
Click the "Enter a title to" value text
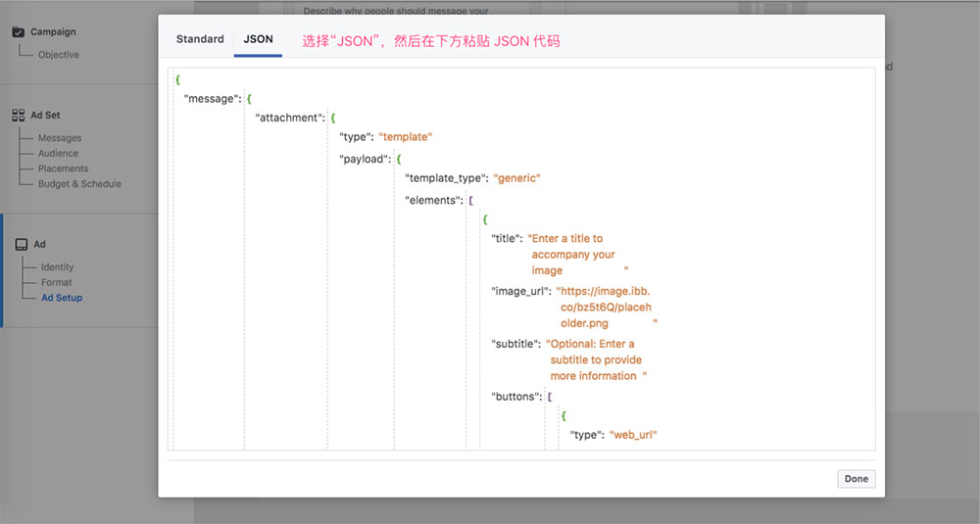(565, 239)
